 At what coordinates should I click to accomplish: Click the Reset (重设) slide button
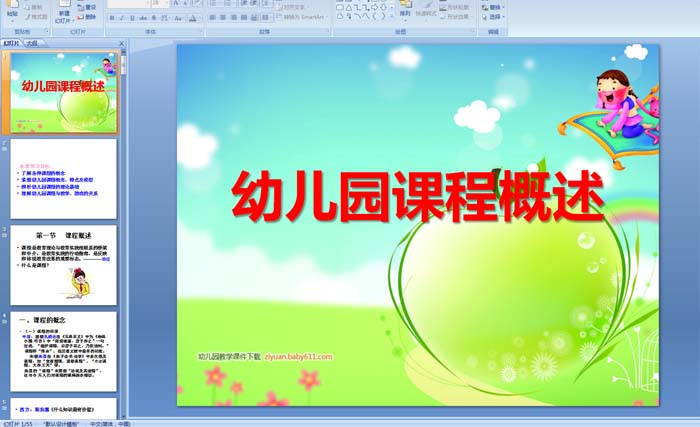(87, 7)
